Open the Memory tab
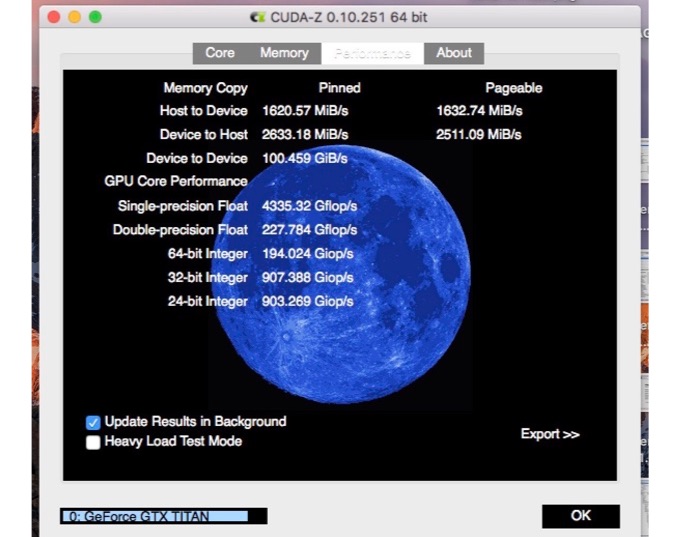Viewport: 680px width, 537px height. pyautogui.click(x=284, y=53)
